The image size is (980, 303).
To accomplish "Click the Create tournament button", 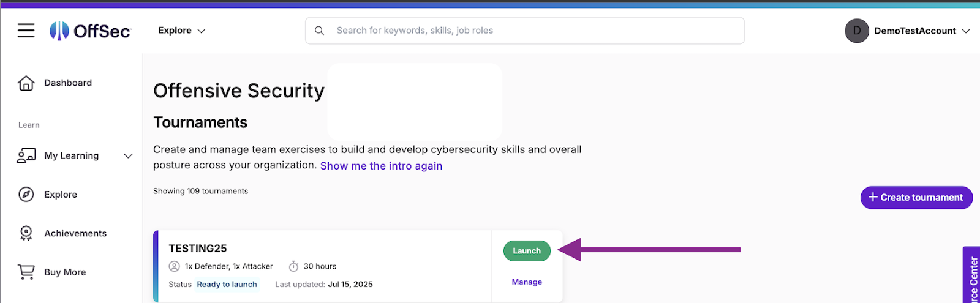I will (x=916, y=198).
